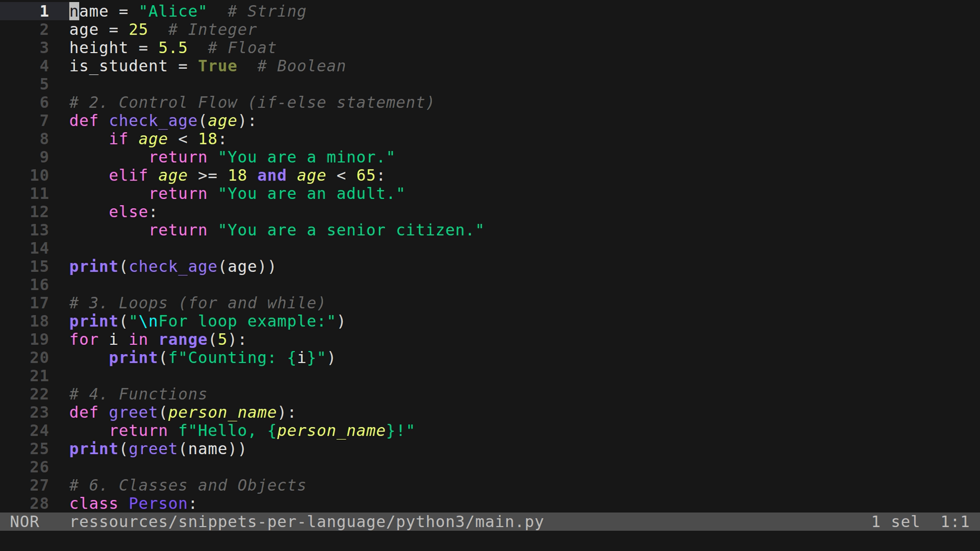
Task: Click the 'range' builtin on line 19
Action: coord(183,340)
